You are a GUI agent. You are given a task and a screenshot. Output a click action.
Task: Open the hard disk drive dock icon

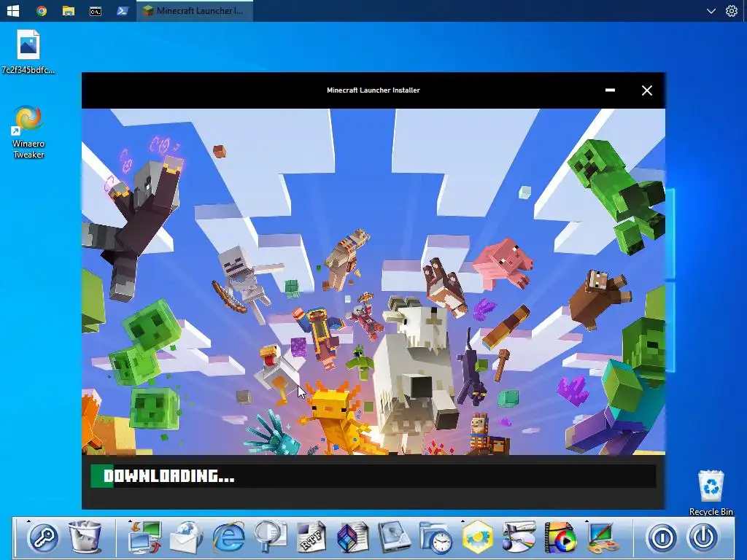(394, 537)
